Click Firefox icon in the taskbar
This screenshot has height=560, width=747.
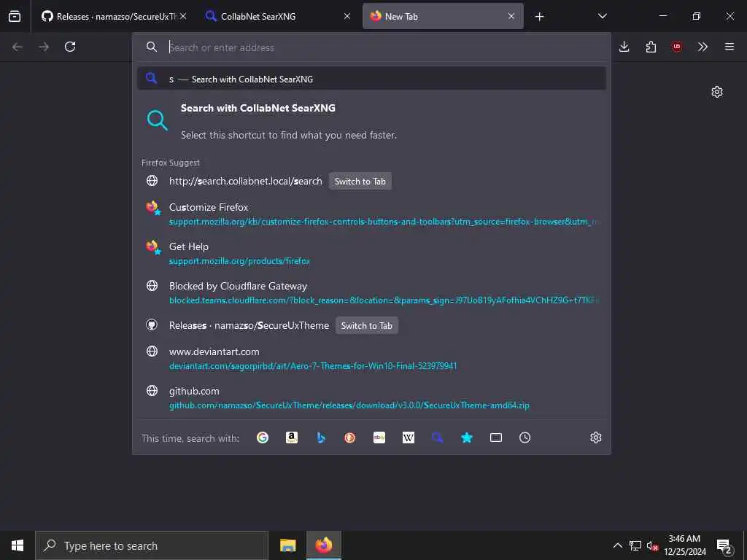coord(324,545)
